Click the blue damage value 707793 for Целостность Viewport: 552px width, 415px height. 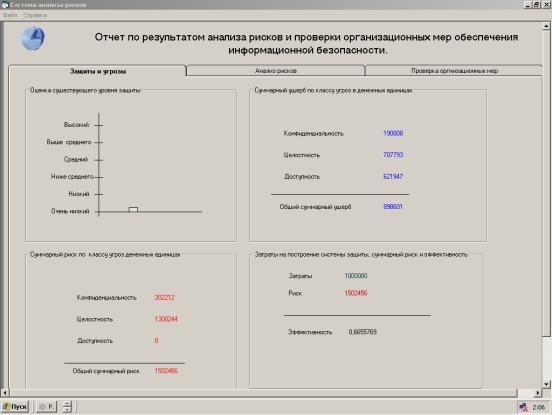coord(393,155)
